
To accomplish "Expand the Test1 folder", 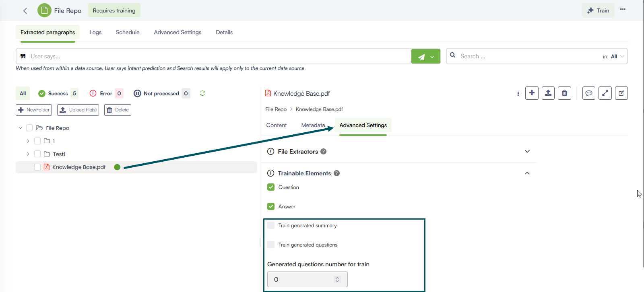I will [x=28, y=154].
